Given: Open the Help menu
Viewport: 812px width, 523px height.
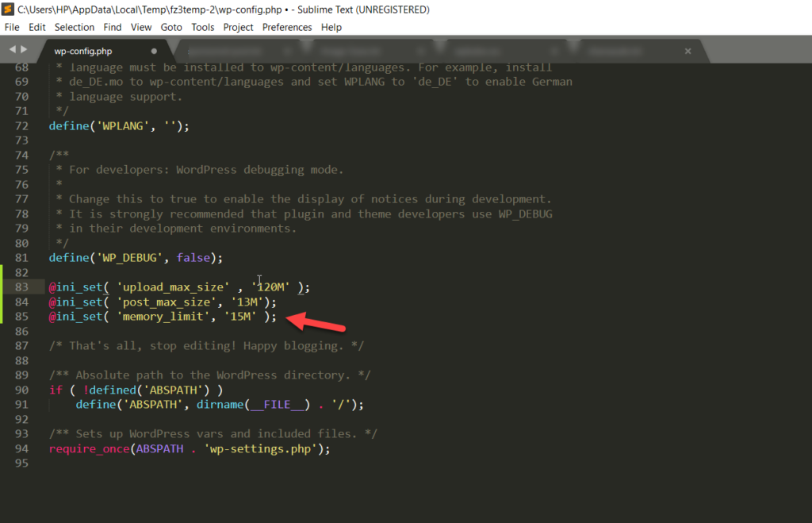Looking at the screenshot, I should click(x=331, y=27).
